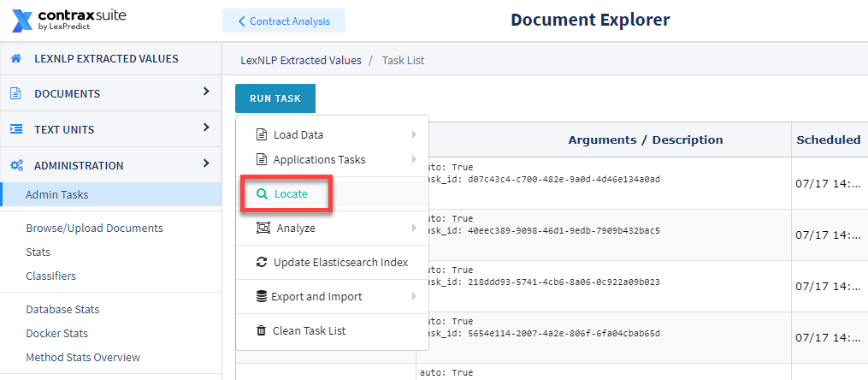Open Browse/Upload Documents link in sidebar
Viewport: 868px width, 380px height.
coord(95,229)
